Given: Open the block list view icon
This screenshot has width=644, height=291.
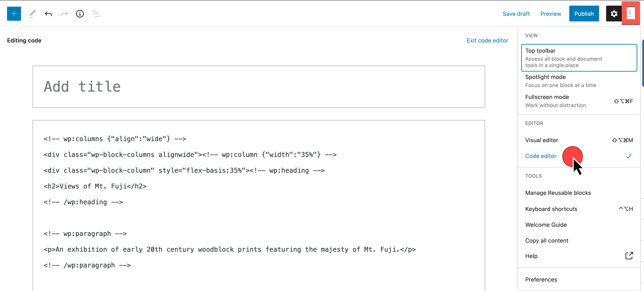Looking at the screenshot, I should (x=96, y=14).
